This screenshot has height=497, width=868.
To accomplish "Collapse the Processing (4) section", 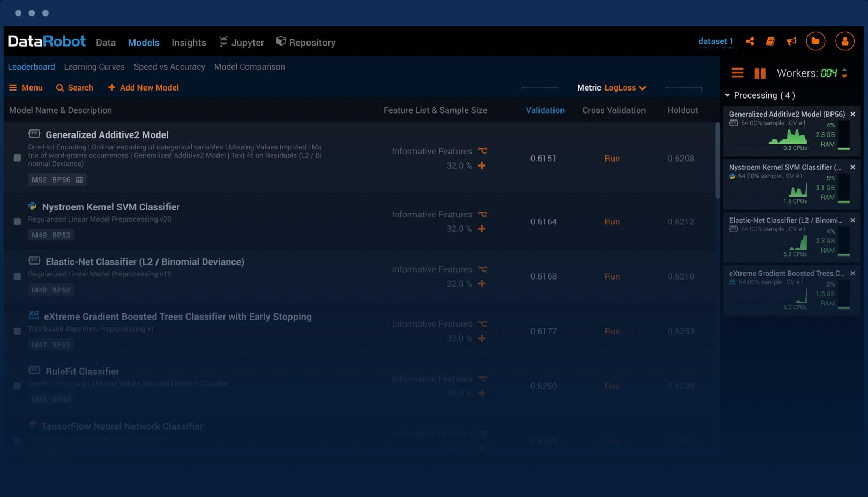I will (727, 95).
